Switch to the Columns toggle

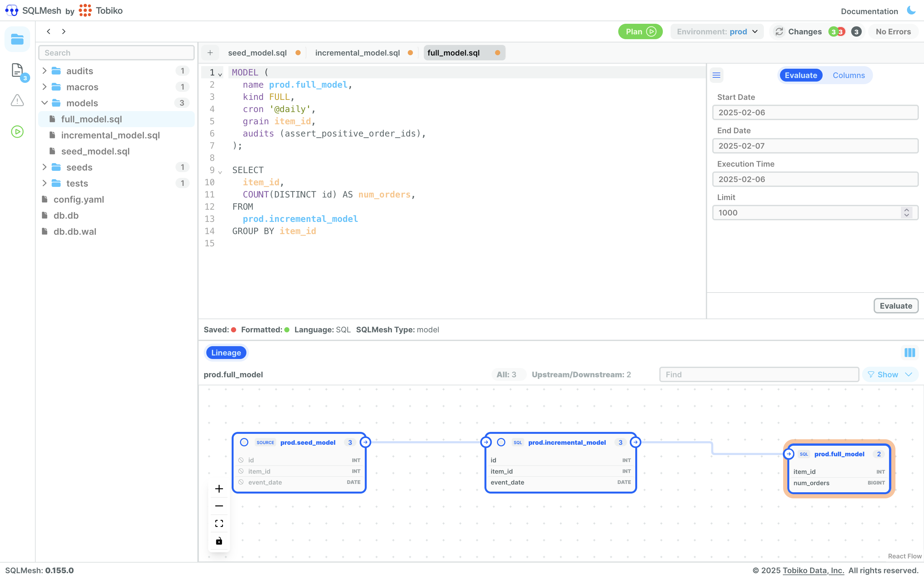tap(848, 75)
